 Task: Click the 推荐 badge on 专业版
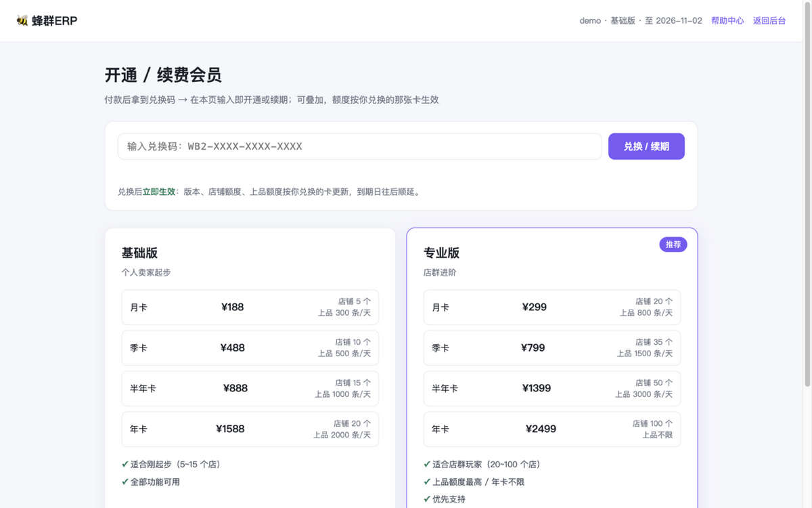(x=673, y=245)
